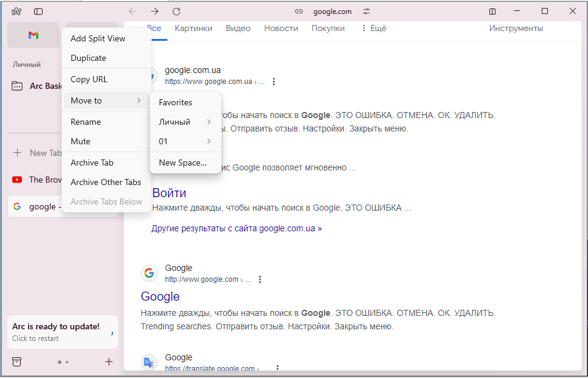Click the https://www.google.com.ua result URL

coord(214,82)
